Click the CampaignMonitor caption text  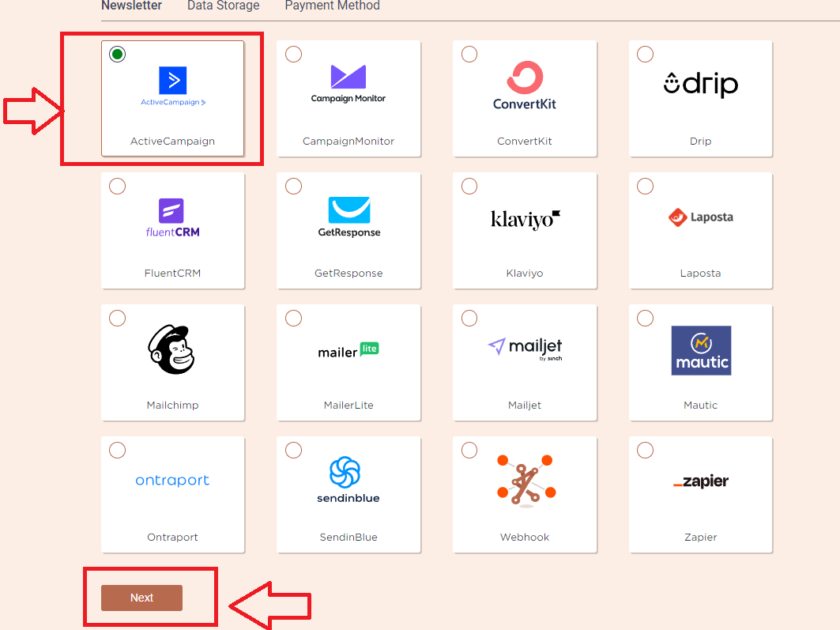click(348, 141)
